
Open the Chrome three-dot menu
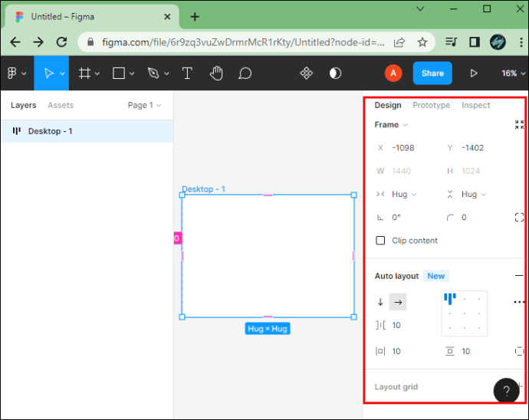[x=521, y=42]
